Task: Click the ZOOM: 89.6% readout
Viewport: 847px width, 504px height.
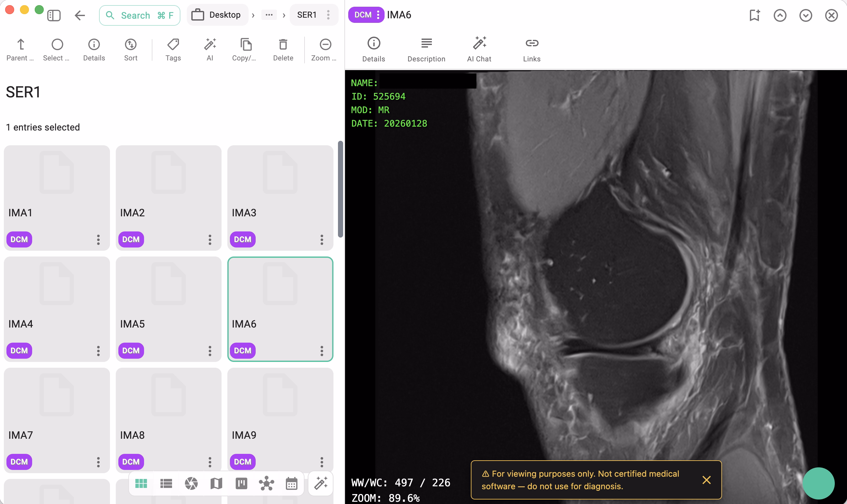Action: coord(386,498)
